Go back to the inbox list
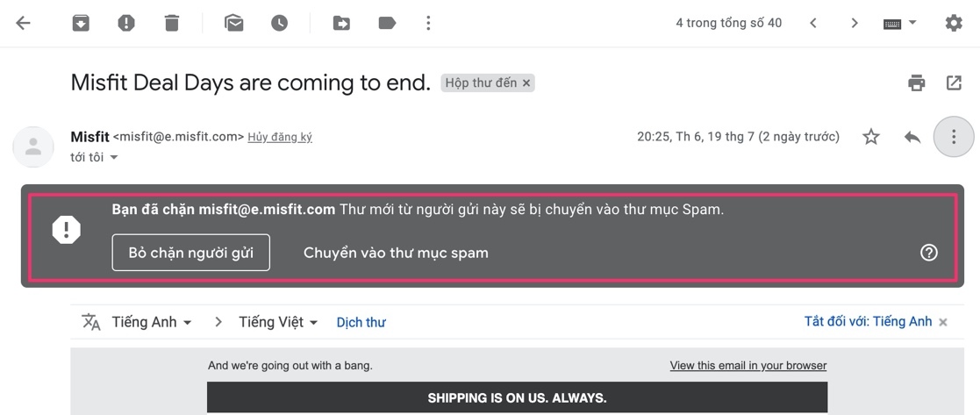This screenshot has height=415, width=980. 24,24
